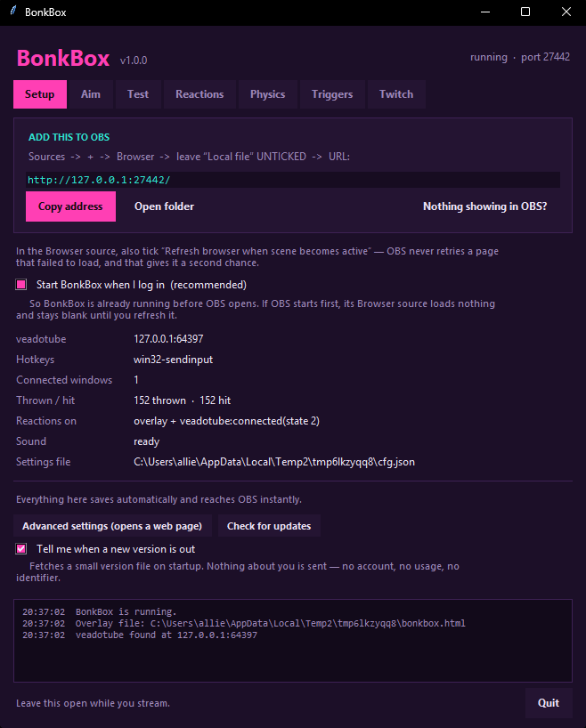Click 'Leave this open while you stream.' text
586x728 pixels.
tap(93, 703)
